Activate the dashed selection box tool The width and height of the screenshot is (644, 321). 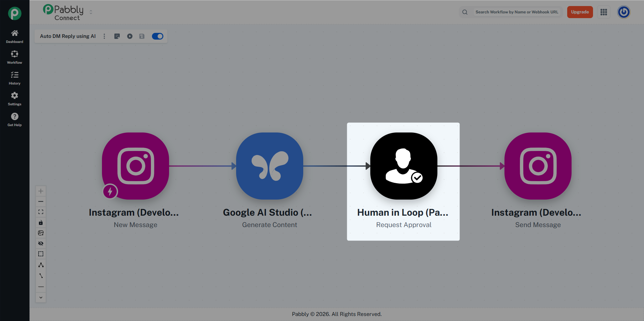(41, 254)
